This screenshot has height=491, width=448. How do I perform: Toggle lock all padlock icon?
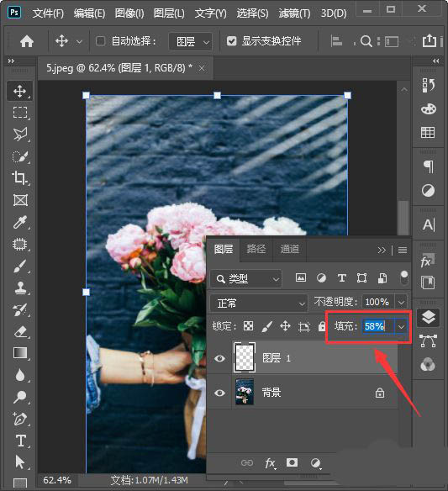(322, 326)
